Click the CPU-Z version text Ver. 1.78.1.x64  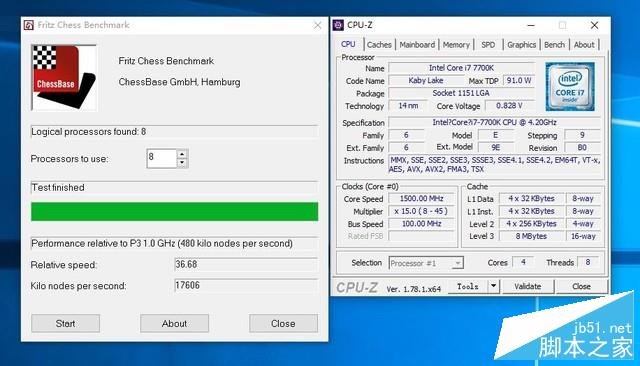[413, 289]
